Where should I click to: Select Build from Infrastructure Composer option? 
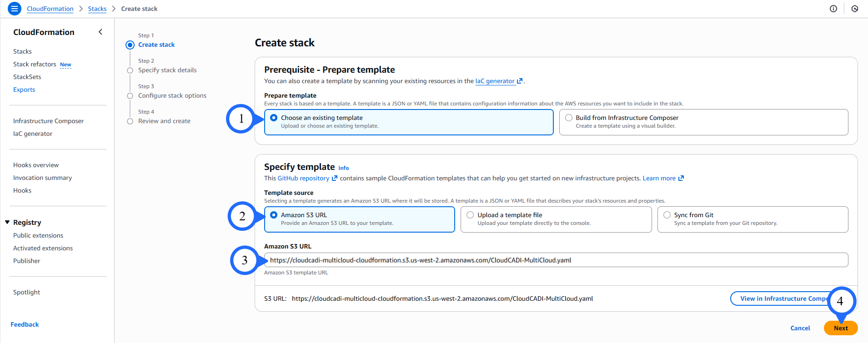569,118
